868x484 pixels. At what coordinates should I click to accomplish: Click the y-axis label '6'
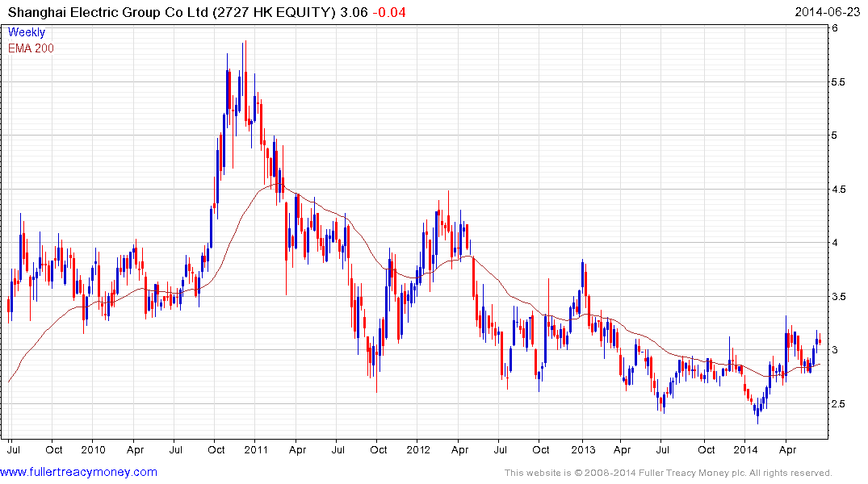[x=834, y=27]
